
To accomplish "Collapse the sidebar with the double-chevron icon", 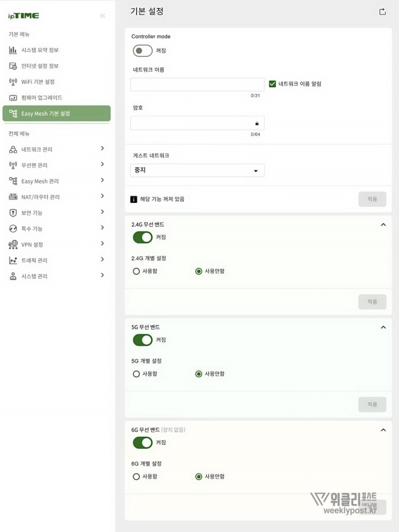I will (x=103, y=16).
